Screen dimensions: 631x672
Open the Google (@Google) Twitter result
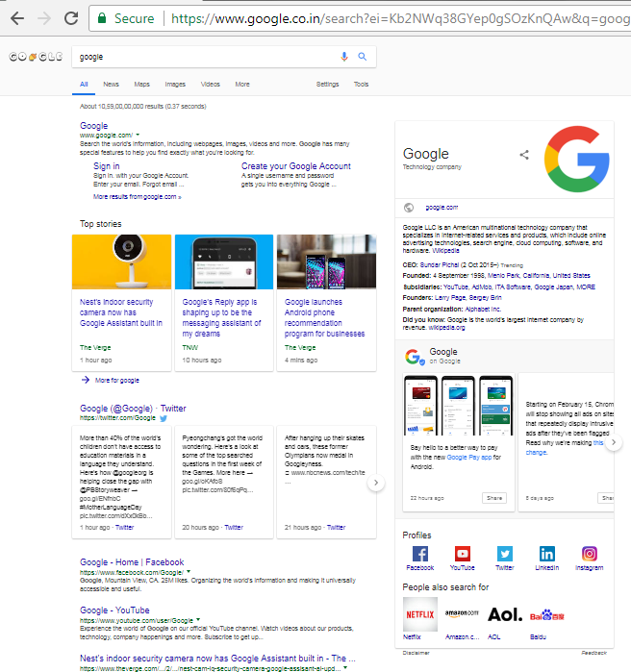133,408
